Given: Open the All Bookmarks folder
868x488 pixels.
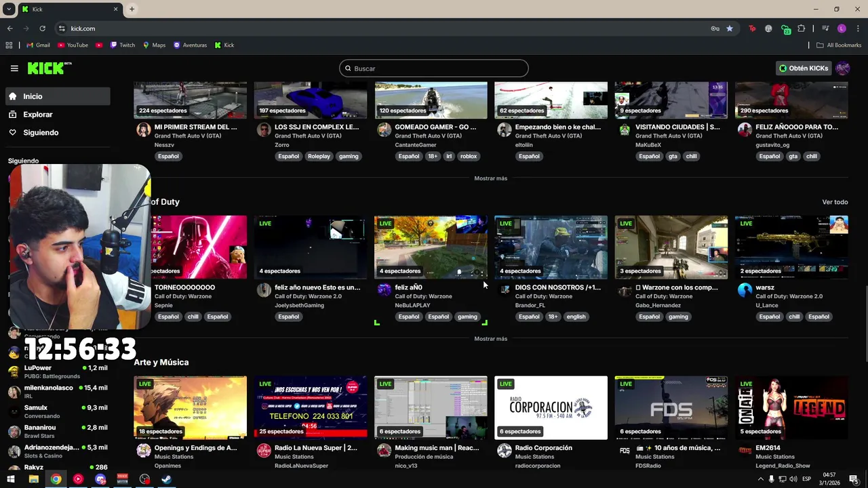Looking at the screenshot, I should tap(839, 45).
